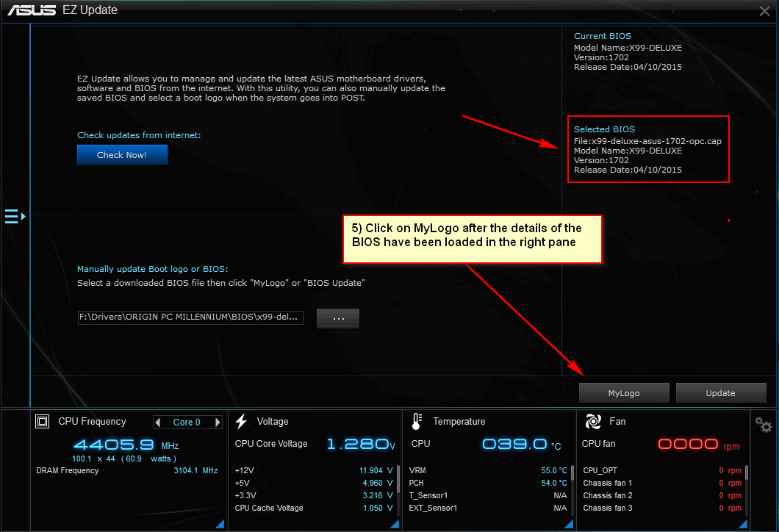The height and width of the screenshot is (532, 779).
Task: Click the EXT_Sensor1 N/A value
Action: (561, 508)
